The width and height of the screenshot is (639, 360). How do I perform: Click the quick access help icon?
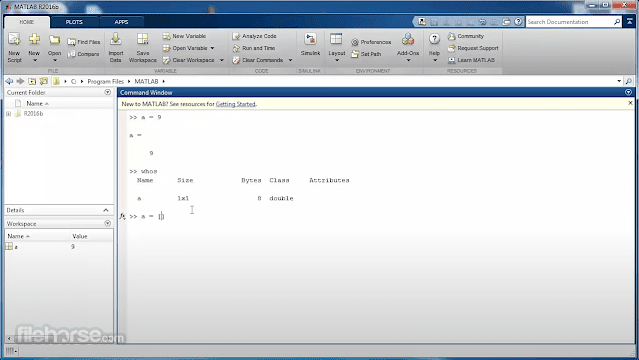pos(518,22)
